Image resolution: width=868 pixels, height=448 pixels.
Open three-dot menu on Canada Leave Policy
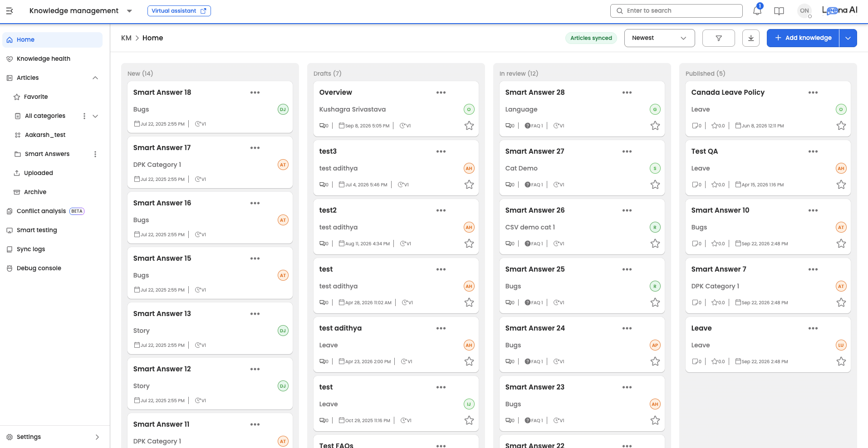tap(813, 93)
